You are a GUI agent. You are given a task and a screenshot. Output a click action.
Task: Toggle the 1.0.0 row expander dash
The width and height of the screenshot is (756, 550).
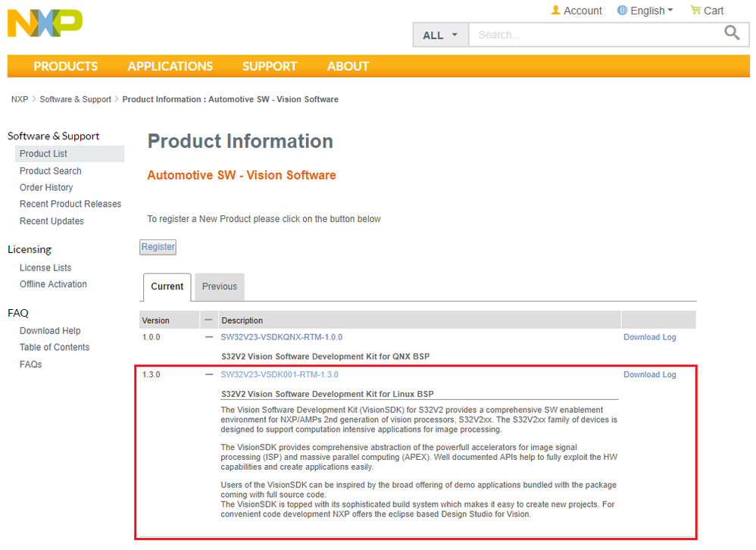(x=209, y=337)
